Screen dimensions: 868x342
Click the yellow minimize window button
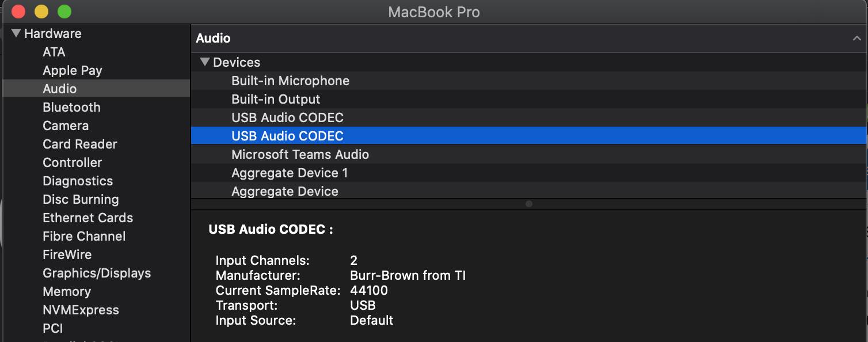[x=41, y=12]
